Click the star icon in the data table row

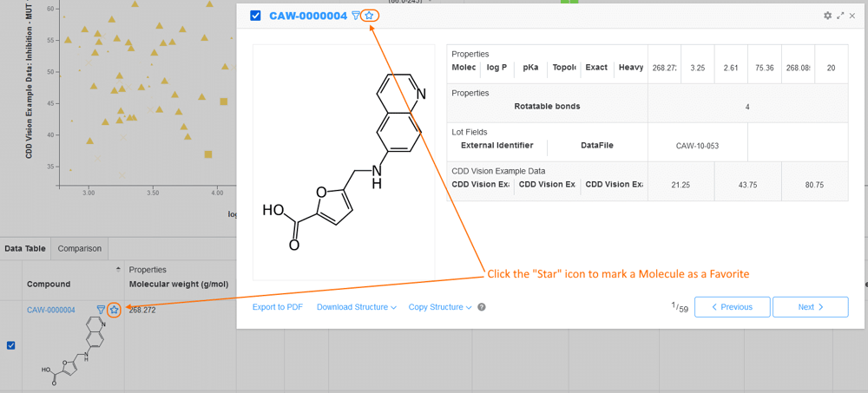click(114, 310)
